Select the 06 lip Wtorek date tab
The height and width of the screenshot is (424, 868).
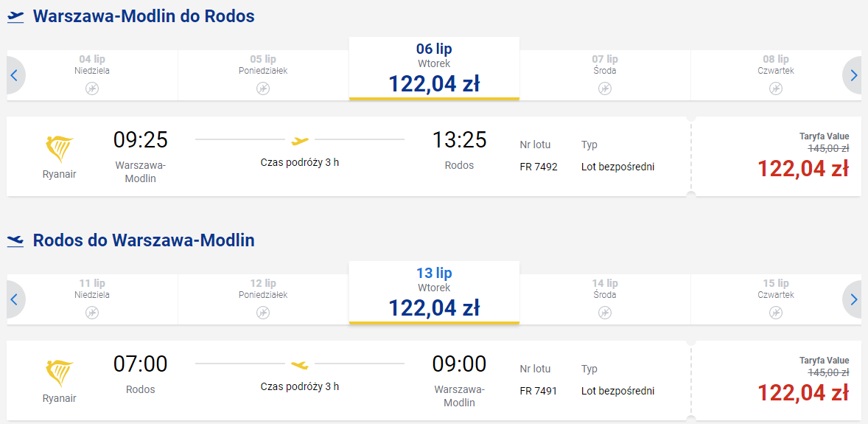coord(434,69)
